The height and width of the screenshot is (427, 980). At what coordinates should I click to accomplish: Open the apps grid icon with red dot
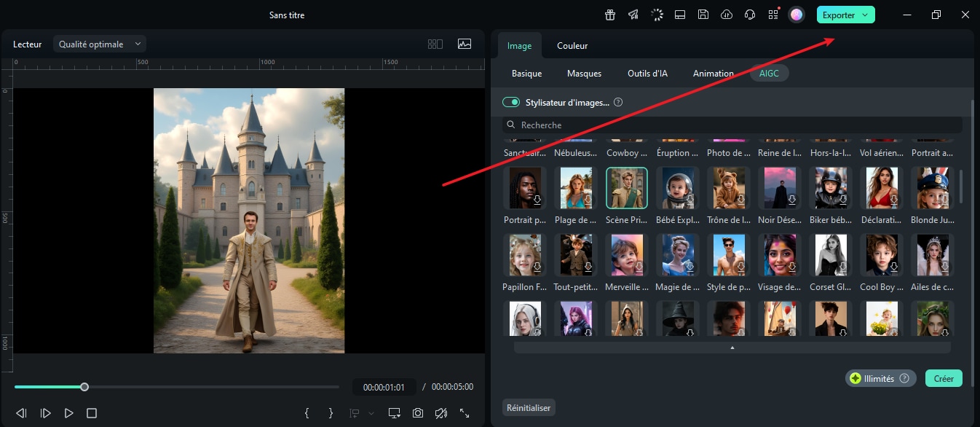pyautogui.click(x=773, y=15)
